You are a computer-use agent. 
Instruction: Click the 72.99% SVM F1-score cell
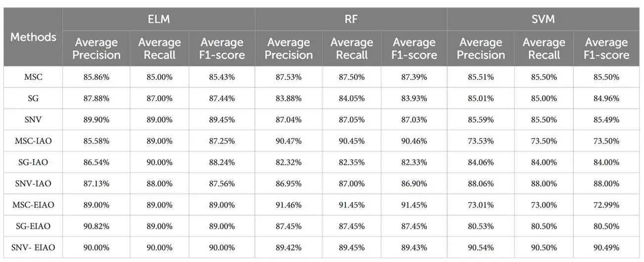(x=606, y=205)
